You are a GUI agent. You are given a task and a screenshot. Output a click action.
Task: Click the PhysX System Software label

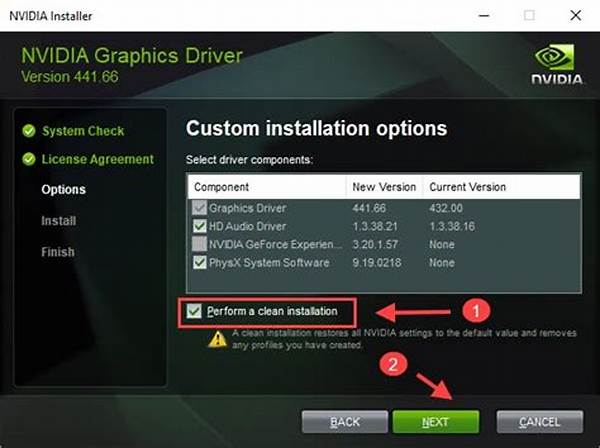coord(269,263)
